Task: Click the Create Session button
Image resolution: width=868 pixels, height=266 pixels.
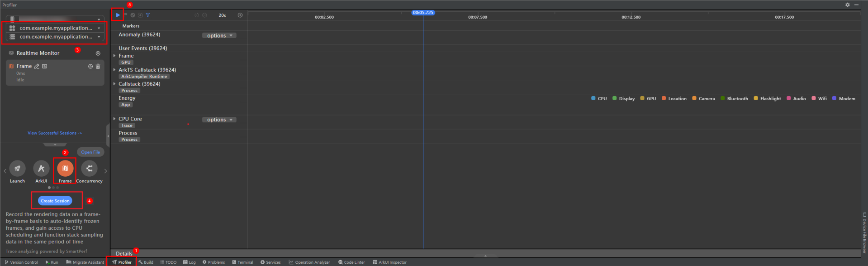Action: 55,201
